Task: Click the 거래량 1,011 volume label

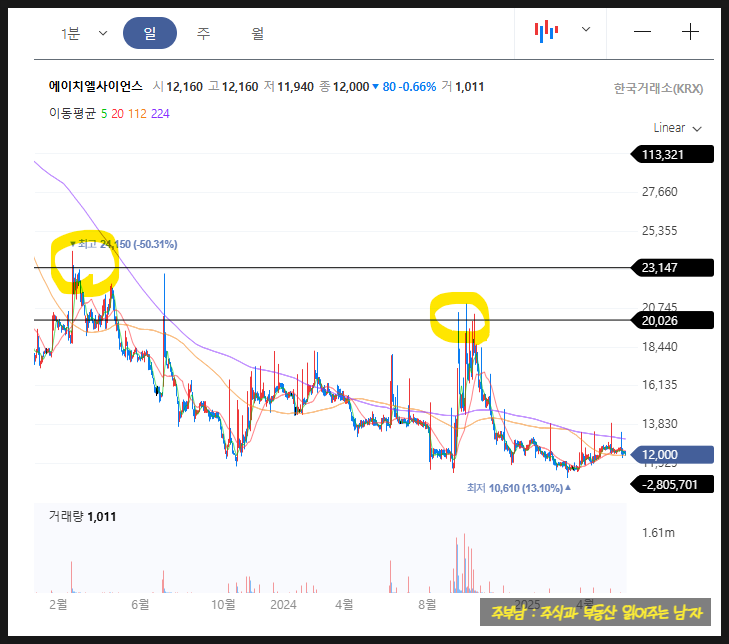Action: point(82,516)
